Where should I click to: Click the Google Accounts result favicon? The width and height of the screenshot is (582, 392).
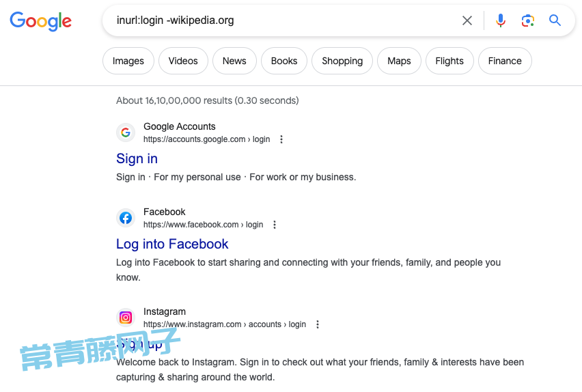126,132
